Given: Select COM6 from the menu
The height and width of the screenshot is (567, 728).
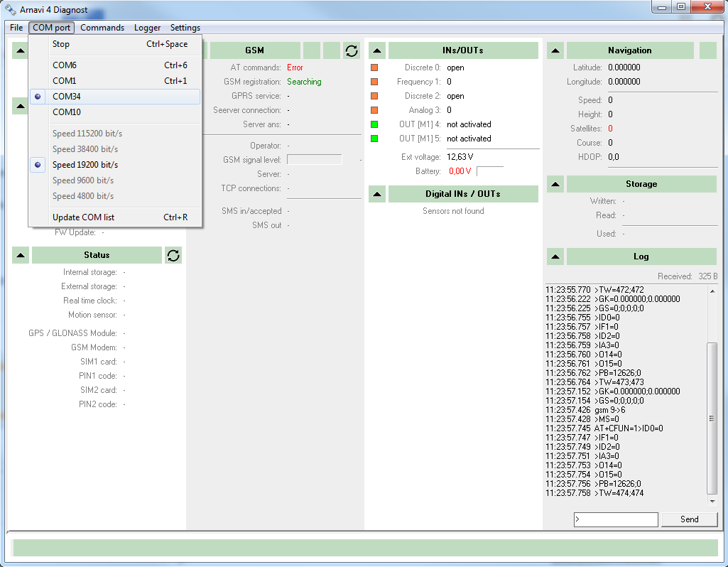Looking at the screenshot, I should (115, 65).
